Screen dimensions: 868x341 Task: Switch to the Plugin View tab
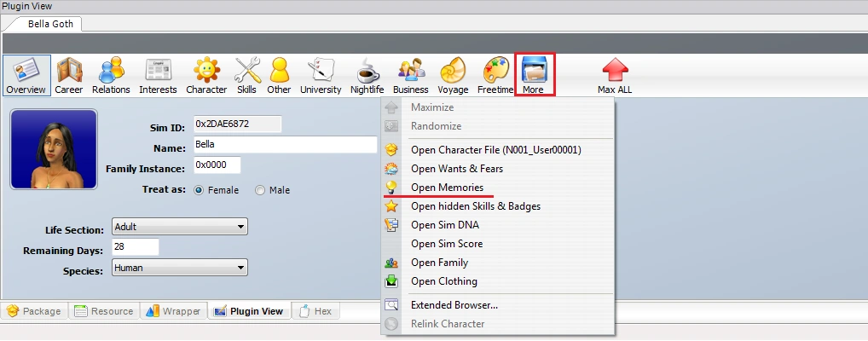[249, 311]
